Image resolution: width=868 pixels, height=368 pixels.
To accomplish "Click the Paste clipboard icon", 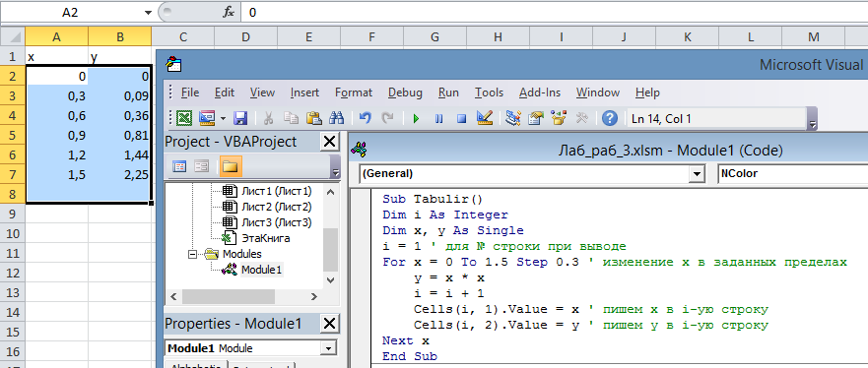I will click(314, 118).
